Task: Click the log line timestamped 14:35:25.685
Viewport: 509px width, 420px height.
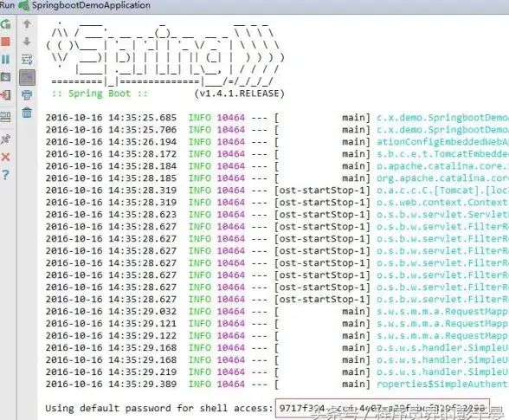Action: (x=277, y=118)
